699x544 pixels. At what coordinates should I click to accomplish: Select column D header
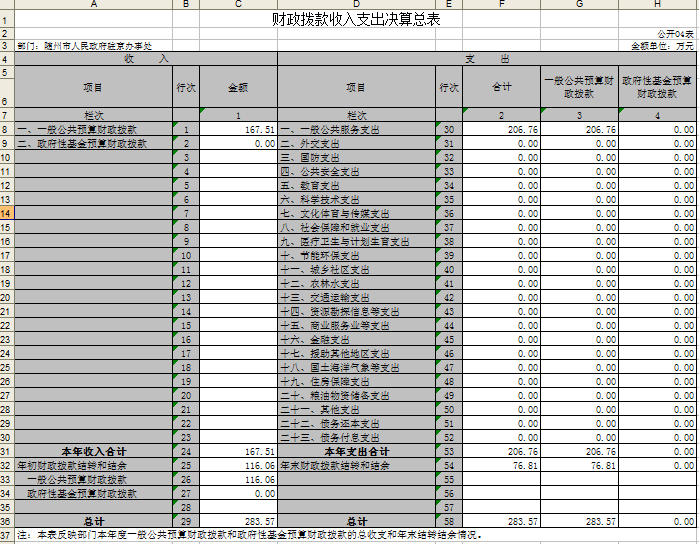[356, 5]
